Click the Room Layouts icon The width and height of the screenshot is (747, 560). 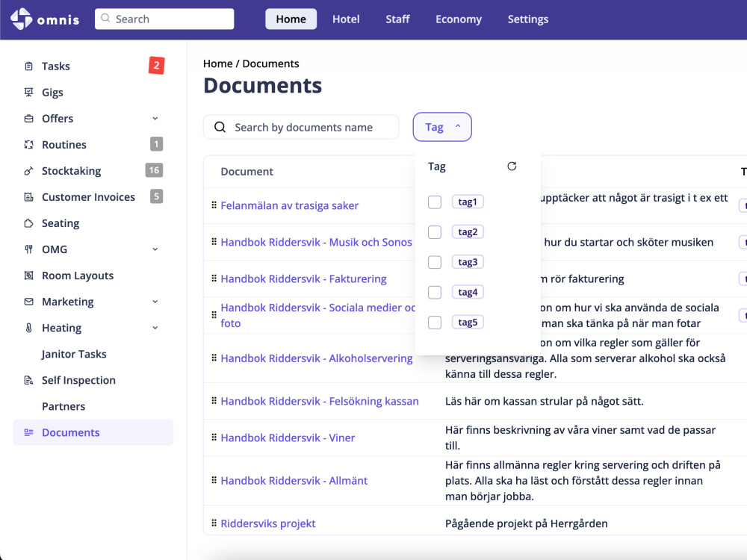click(x=28, y=276)
